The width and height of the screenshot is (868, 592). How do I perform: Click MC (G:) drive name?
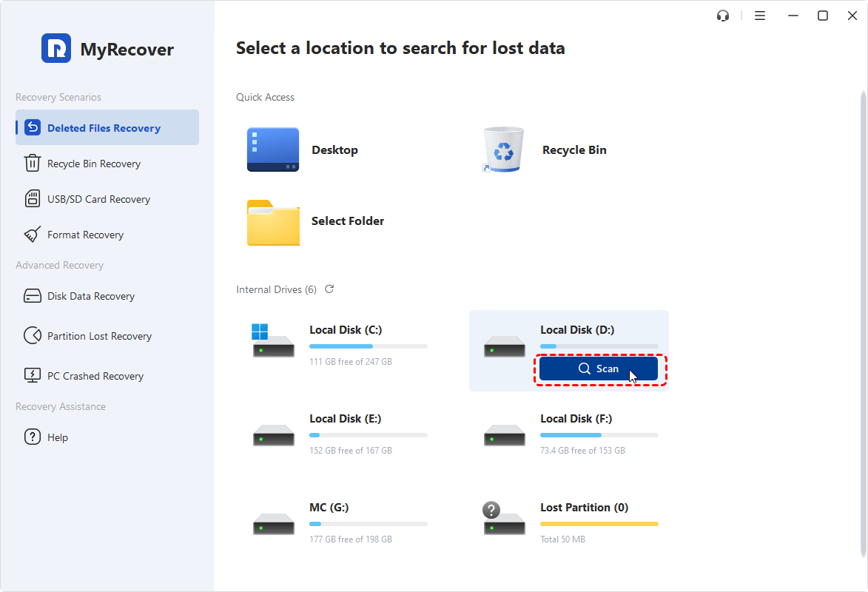[329, 508]
